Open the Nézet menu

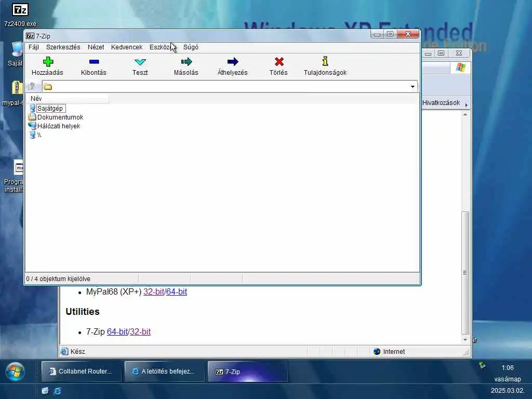96,47
